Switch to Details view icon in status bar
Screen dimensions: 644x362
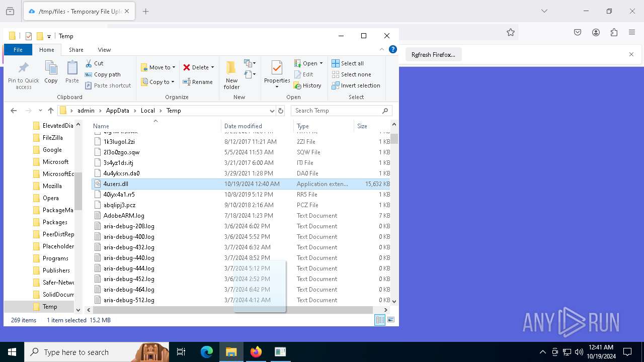pos(380,320)
